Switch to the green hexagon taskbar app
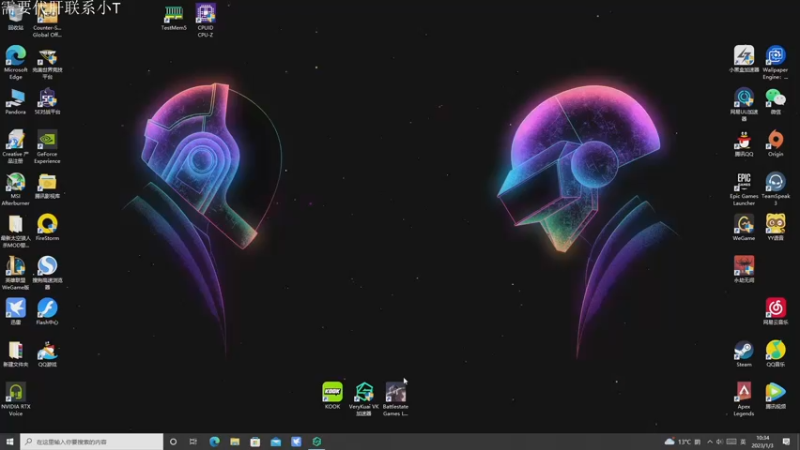 [x=316, y=441]
